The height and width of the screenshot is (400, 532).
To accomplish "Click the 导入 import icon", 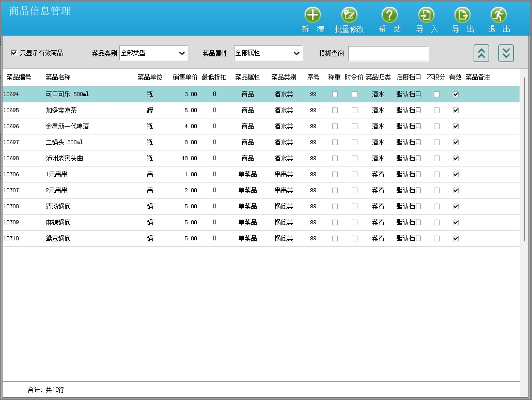I will tap(426, 15).
